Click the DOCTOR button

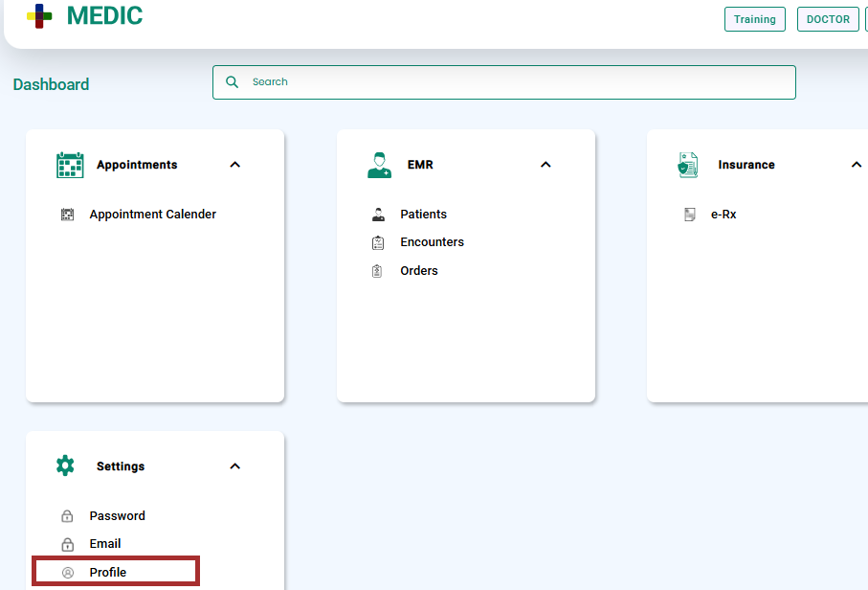coord(828,19)
